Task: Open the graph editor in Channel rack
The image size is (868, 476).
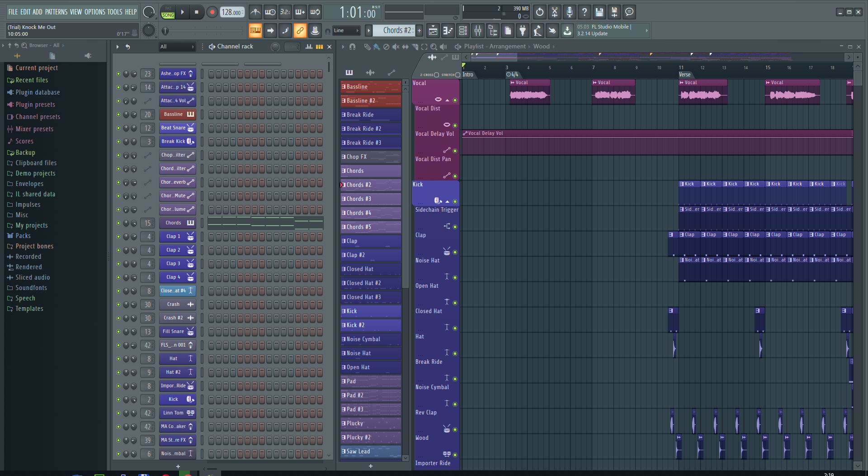Action: point(309,47)
